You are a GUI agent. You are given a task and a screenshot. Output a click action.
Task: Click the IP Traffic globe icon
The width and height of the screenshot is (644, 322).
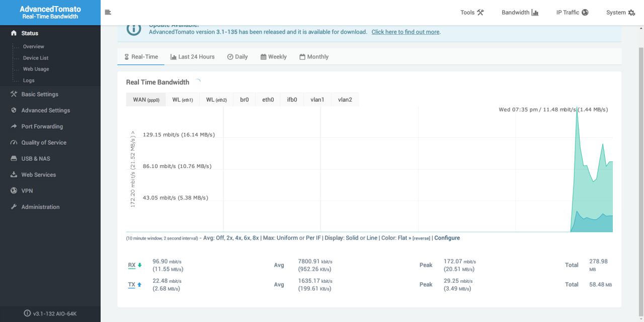[585, 12]
